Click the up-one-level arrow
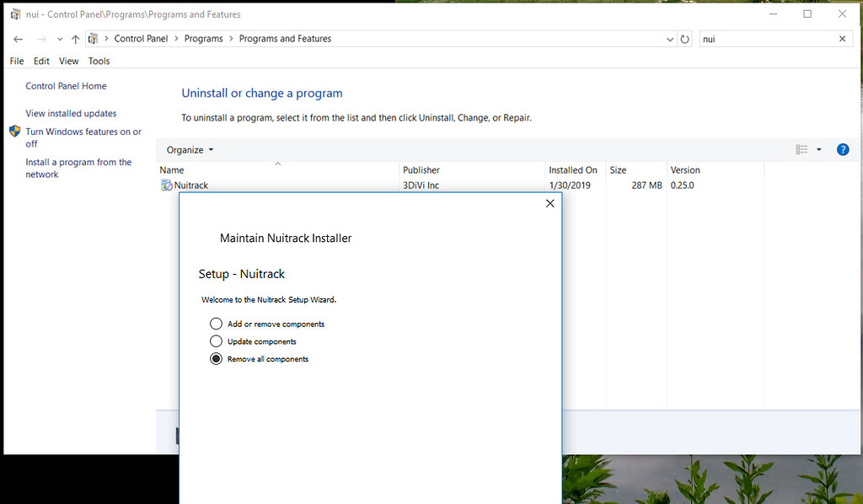The height and width of the screenshot is (504, 863). point(74,38)
